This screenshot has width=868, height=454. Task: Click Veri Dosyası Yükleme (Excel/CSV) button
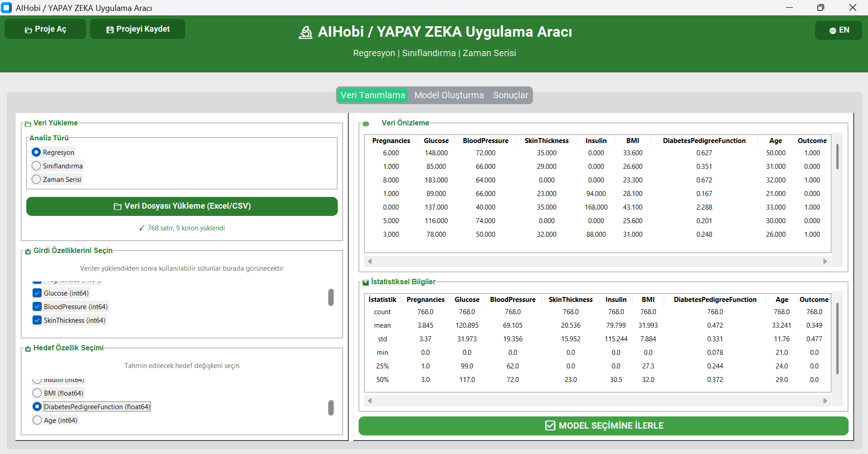coord(182,206)
